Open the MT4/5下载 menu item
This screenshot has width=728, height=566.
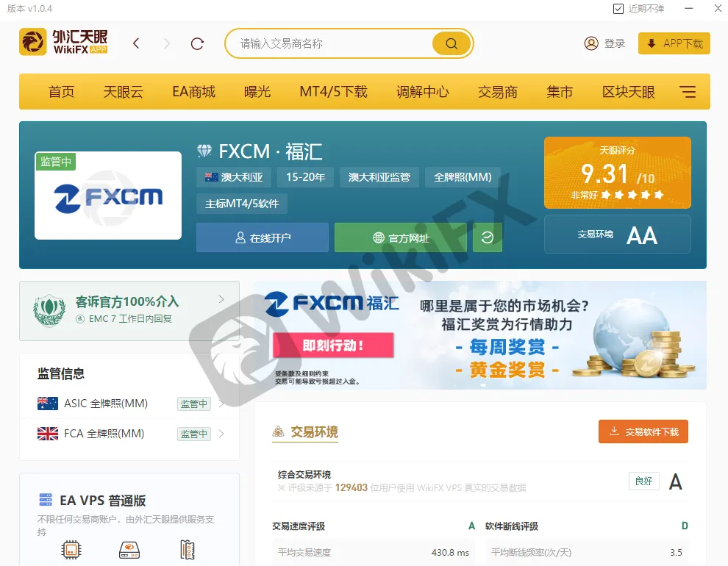(x=333, y=92)
